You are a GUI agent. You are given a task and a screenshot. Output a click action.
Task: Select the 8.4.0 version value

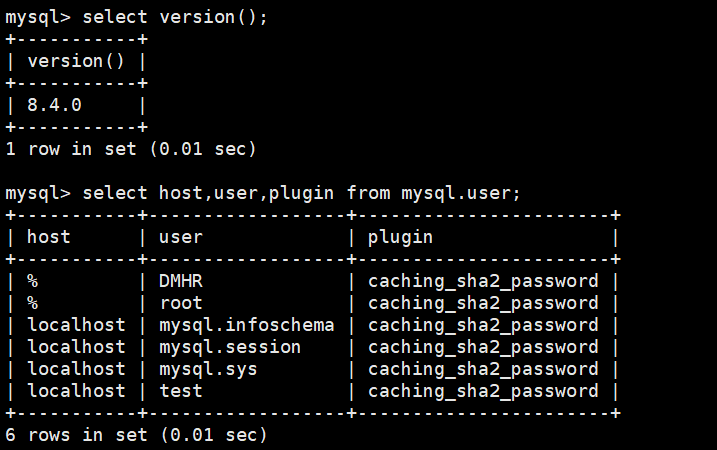pyautogui.click(x=54, y=105)
